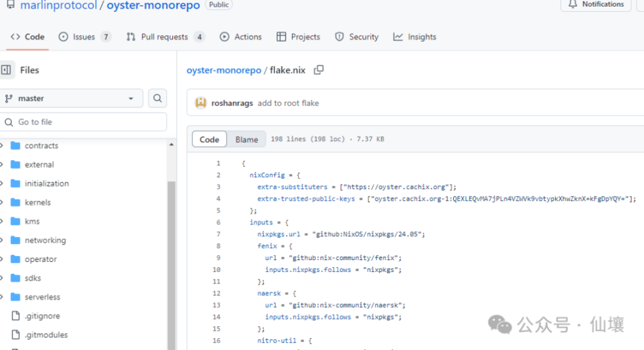Click the contracts folder icon
This screenshot has height=350, width=644.
(15, 146)
